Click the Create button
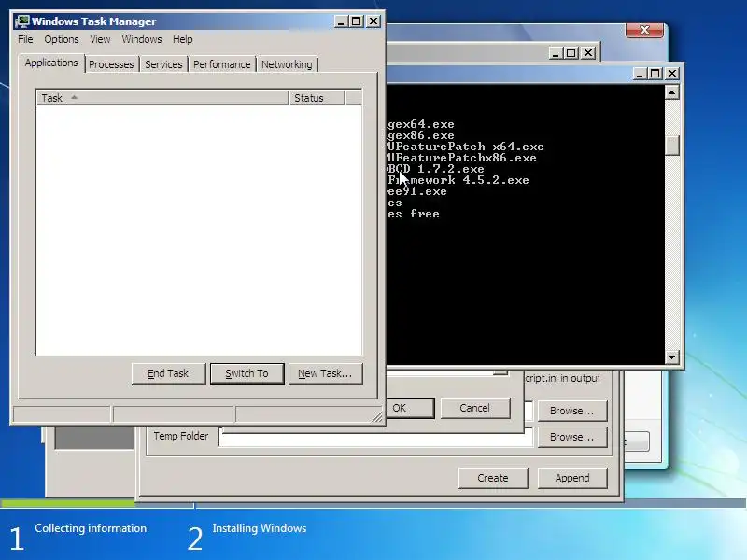The height and width of the screenshot is (560, 747). point(493,478)
